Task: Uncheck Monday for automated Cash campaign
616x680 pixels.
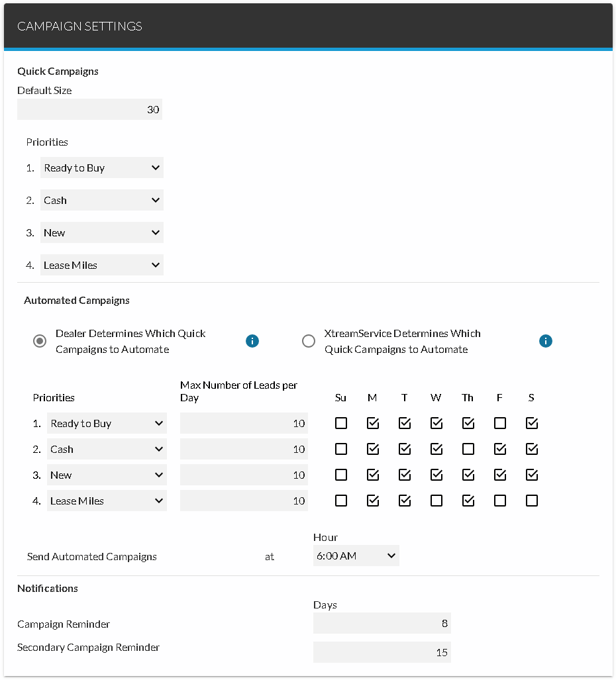Action: [373, 449]
